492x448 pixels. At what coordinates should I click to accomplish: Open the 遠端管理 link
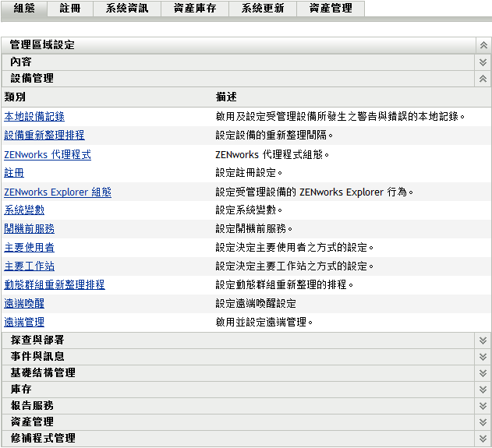[24, 322]
